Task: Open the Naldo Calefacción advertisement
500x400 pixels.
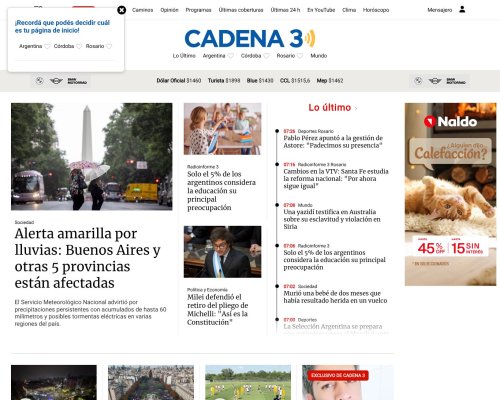Action: pos(450,194)
